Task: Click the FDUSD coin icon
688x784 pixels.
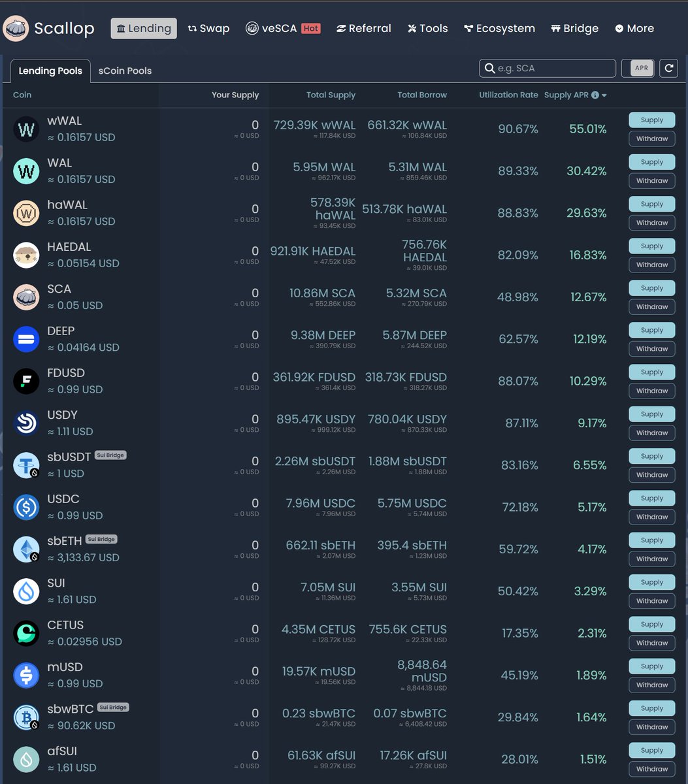Action: (26, 381)
